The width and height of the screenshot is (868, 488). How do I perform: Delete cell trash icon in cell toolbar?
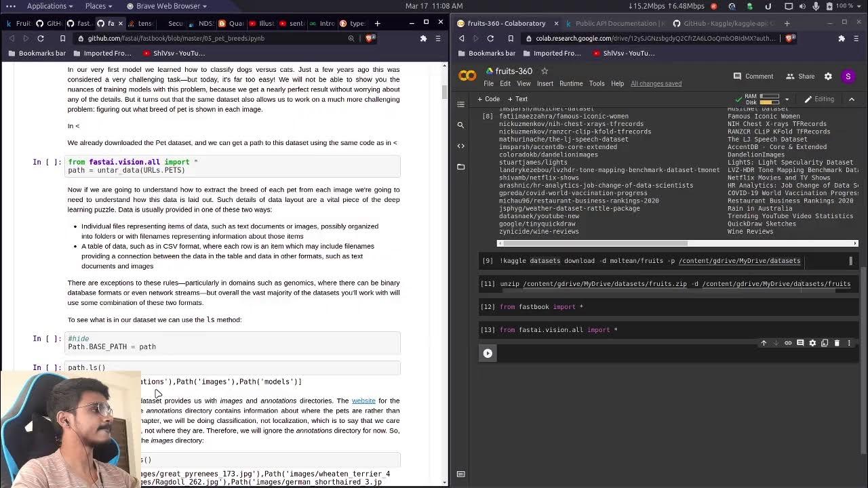point(837,343)
